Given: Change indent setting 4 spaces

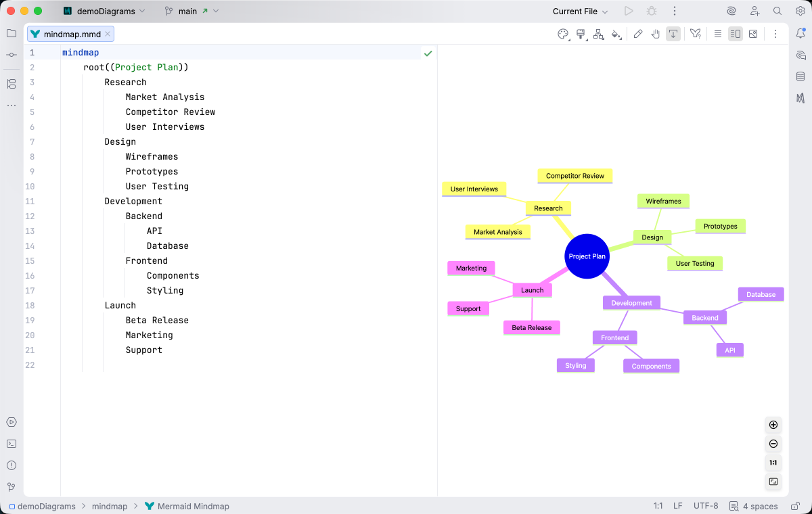Looking at the screenshot, I should 761,506.
